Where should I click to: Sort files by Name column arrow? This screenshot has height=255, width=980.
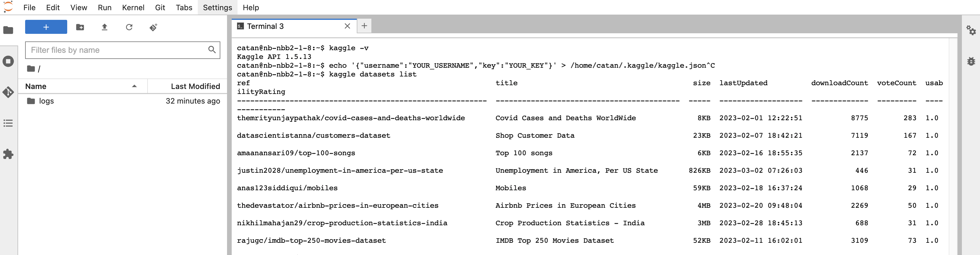(x=134, y=86)
